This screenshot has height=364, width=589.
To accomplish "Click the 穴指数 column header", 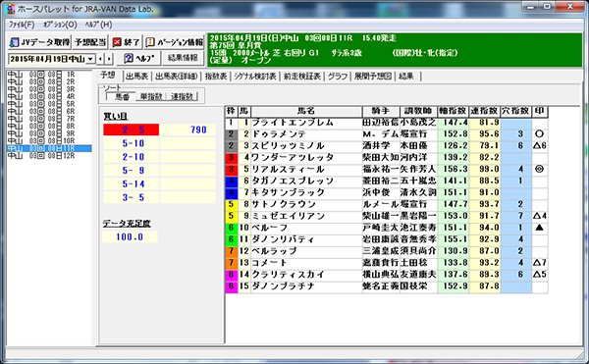I will pos(515,111).
